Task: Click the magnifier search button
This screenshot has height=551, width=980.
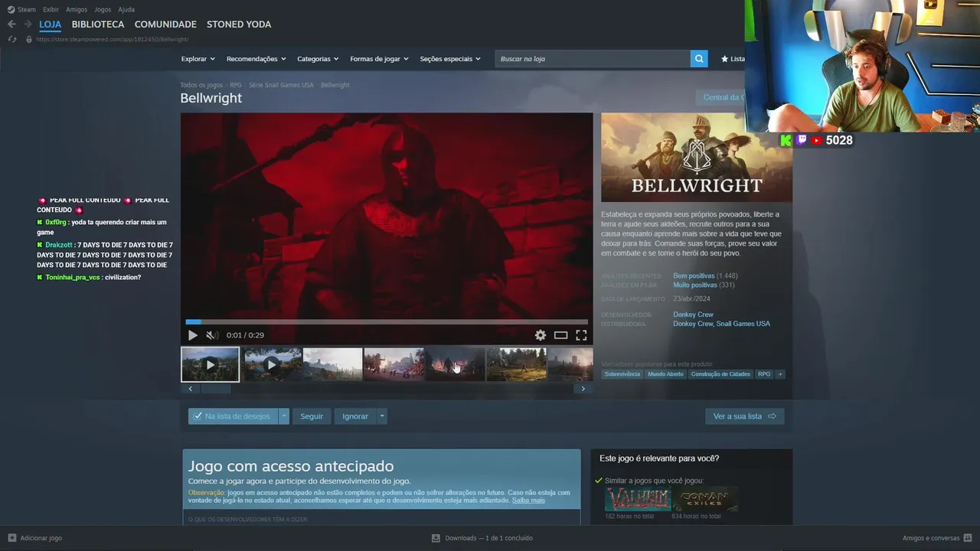Action: [x=699, y=59]
